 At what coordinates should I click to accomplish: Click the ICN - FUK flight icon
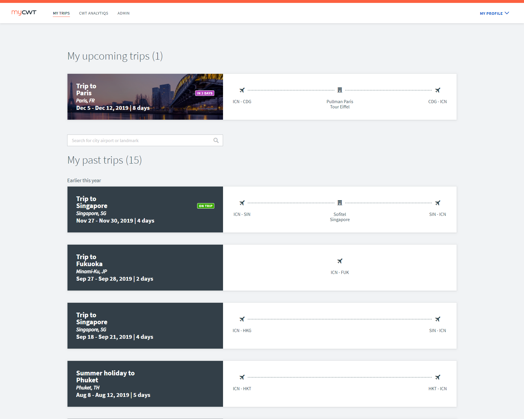coord(340,261)
